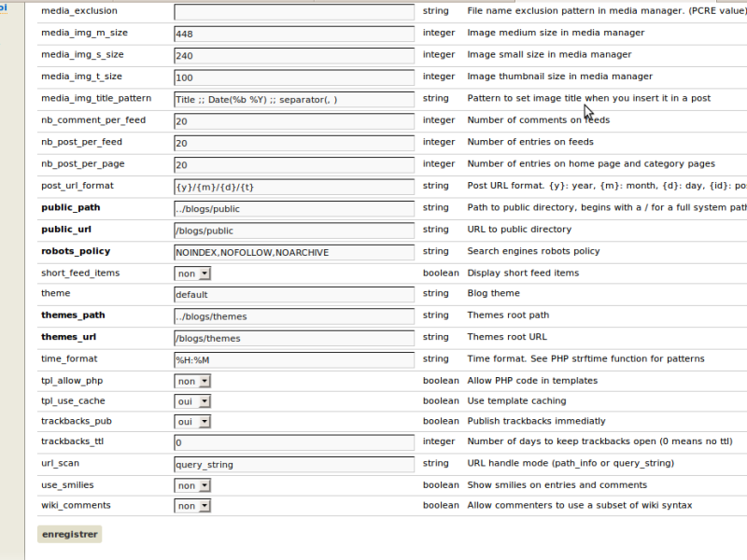
Task: Edit the theme field containing default
Action: click(x=294, y=294)
